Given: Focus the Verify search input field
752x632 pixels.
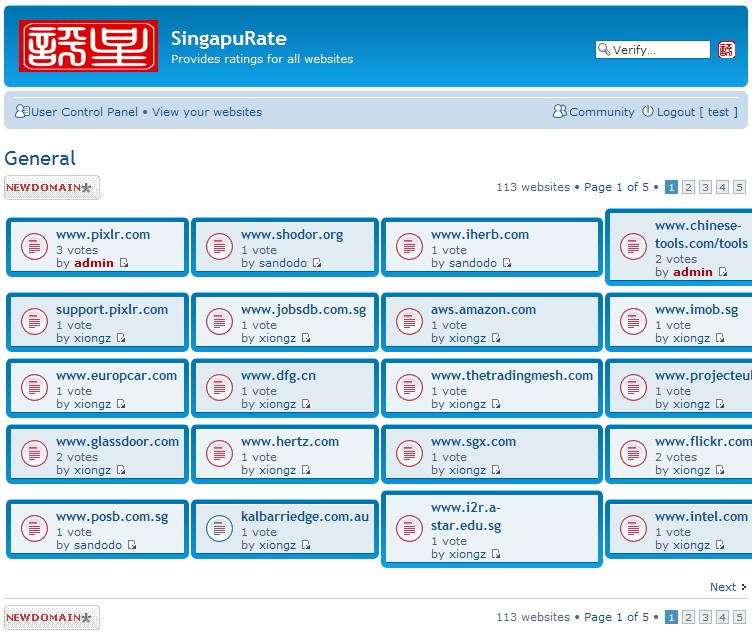Looking at the screenshot, I should coord(653,49).
